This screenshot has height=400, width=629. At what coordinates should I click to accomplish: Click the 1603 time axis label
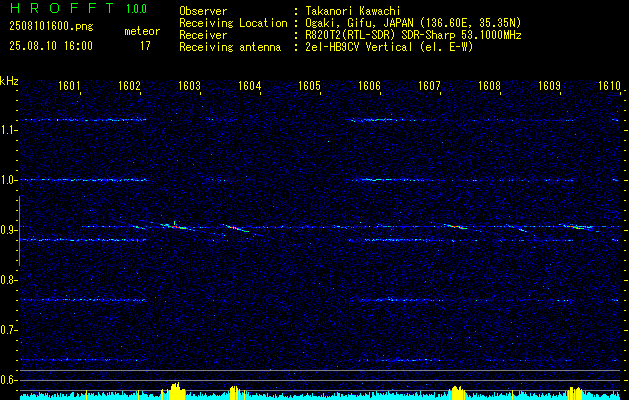pos(189,85)
